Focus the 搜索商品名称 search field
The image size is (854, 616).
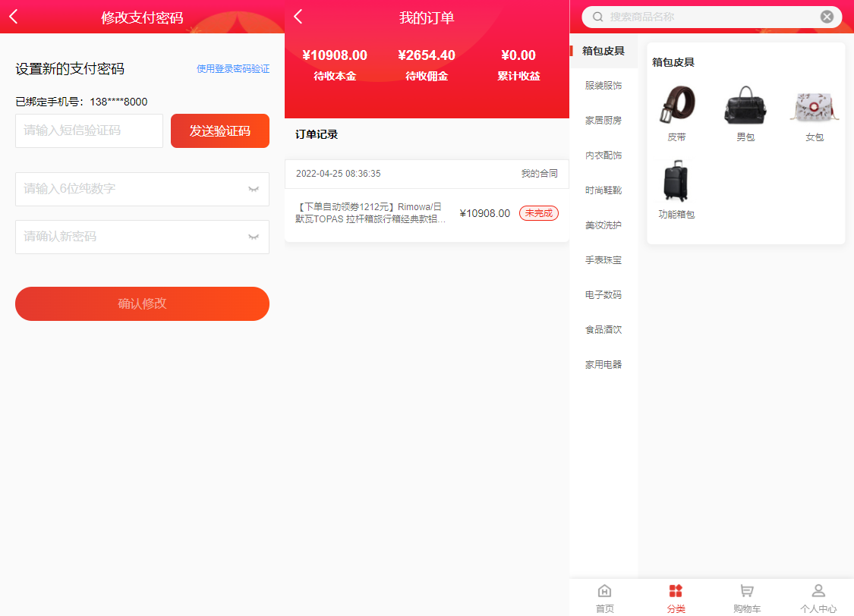point(711,17)
